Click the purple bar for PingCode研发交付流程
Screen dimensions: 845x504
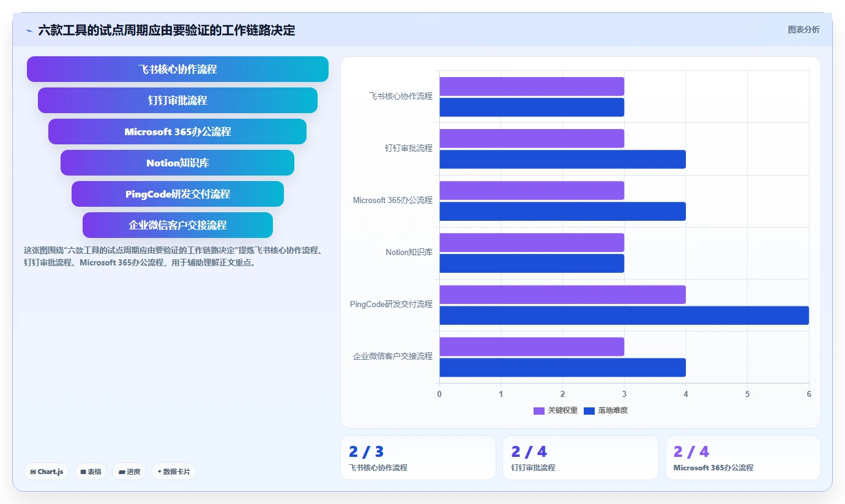point(562,294)
